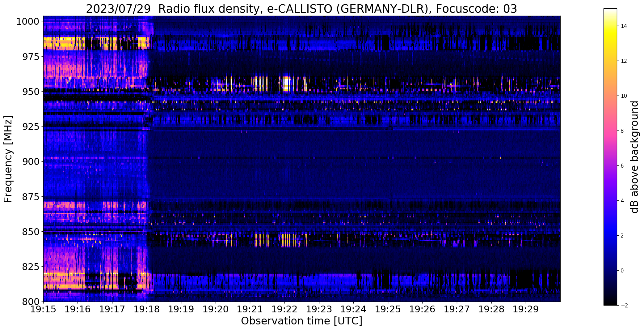Click the 'Frequency [MHz]' axis label
The height and width of the screenshot is (330, 644).
click(8, 159)
